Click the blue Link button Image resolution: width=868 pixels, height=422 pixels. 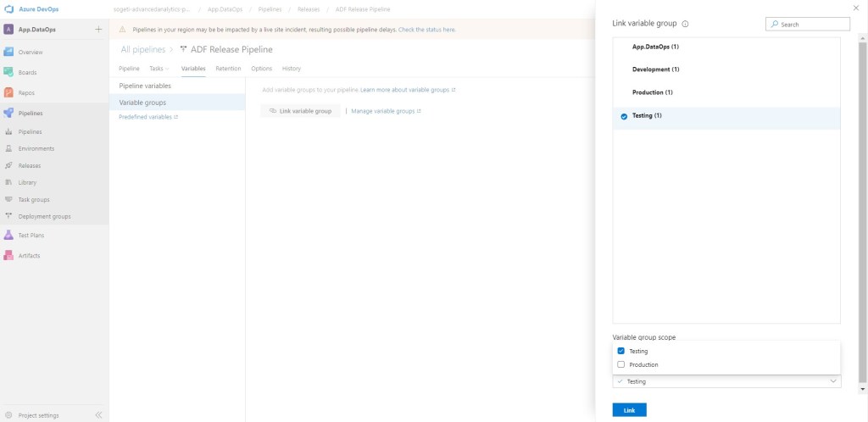(629, 410)
